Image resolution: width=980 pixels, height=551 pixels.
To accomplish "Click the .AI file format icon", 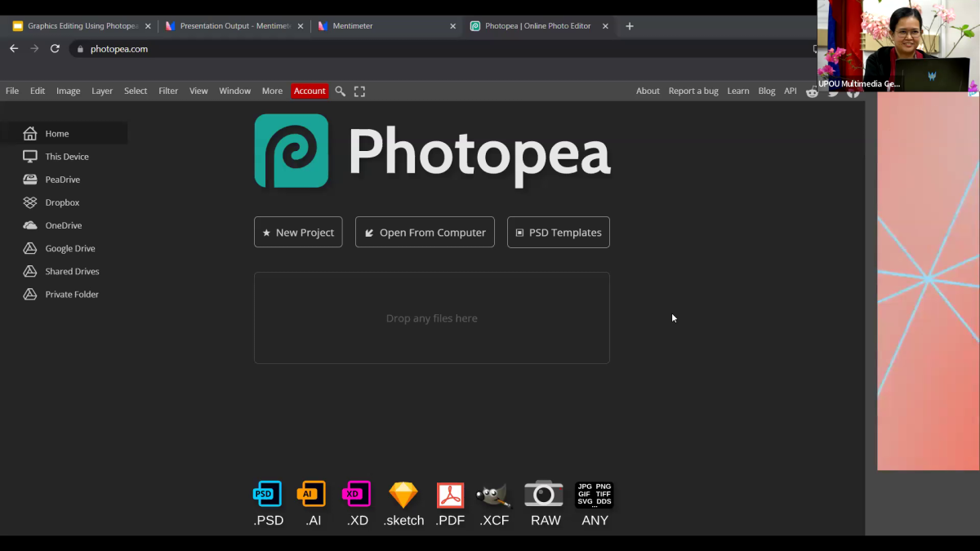I will pyautogui.click(x=312, y=495).
